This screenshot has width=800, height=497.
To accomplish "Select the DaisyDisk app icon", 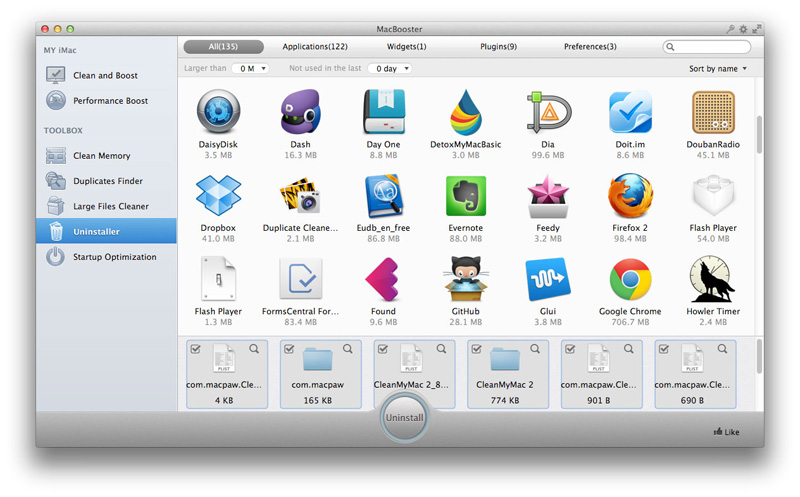I will tap(217, 112).
